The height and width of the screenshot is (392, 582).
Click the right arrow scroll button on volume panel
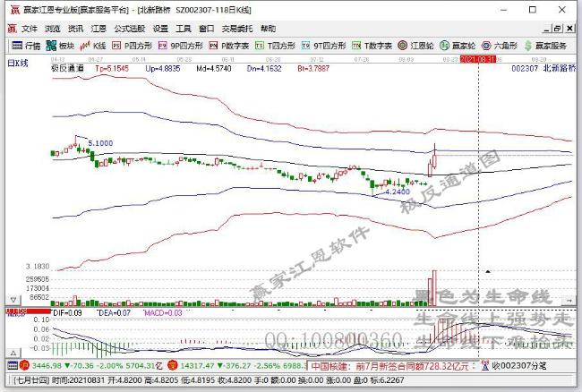tap(569, 300)
